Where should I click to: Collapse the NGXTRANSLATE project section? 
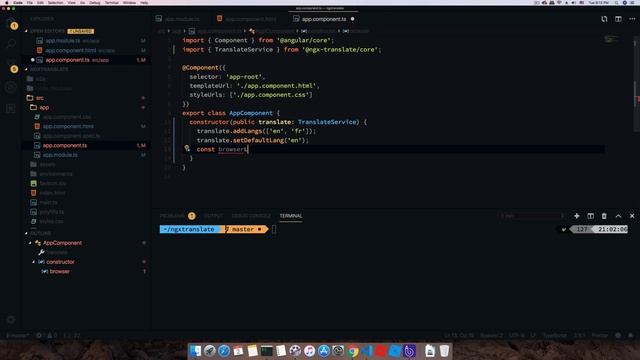click(x=26, y=69)
